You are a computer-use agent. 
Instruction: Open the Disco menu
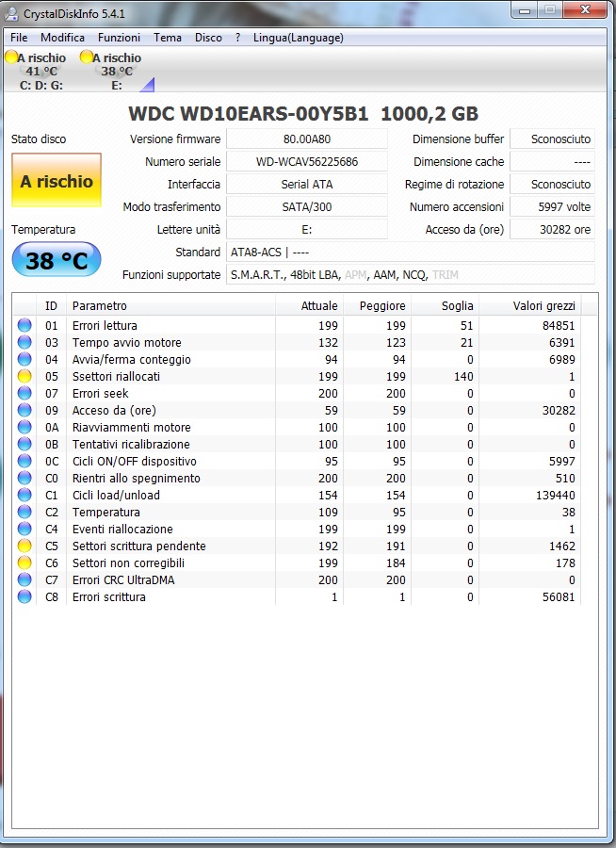pos(208,38)
